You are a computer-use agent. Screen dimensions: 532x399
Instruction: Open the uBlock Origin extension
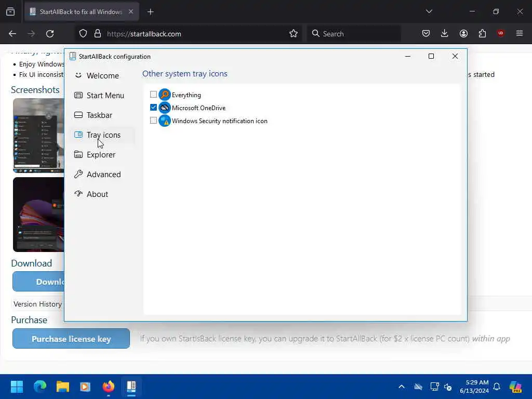pyautogui.click(x=500, y=33)
